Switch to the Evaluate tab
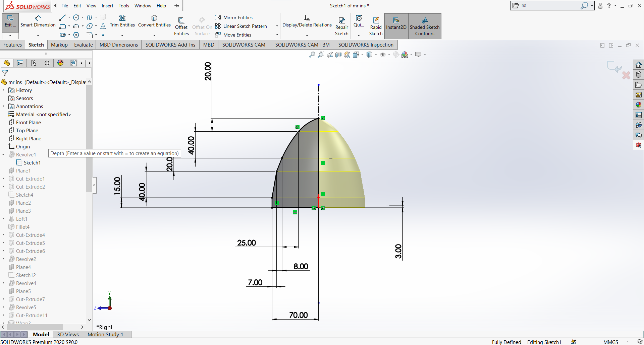 click(x=84, y=45)
